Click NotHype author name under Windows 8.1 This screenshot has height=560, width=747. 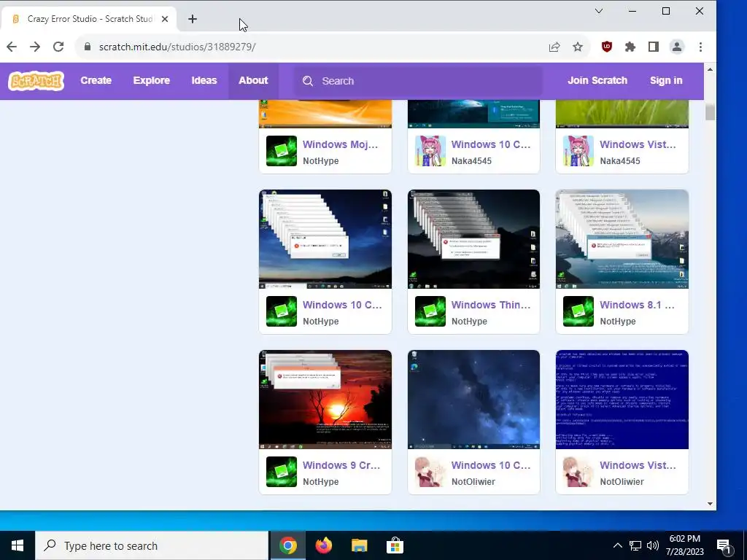618,322
